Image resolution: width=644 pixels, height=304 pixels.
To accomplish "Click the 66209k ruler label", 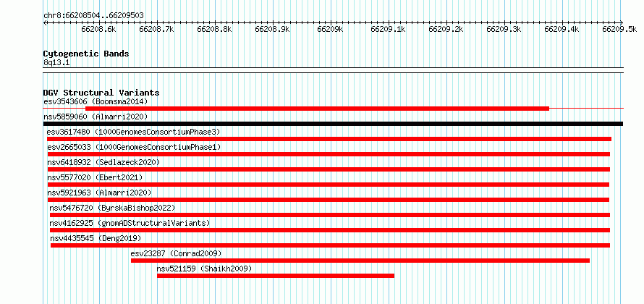I will (x=331, y=29).
